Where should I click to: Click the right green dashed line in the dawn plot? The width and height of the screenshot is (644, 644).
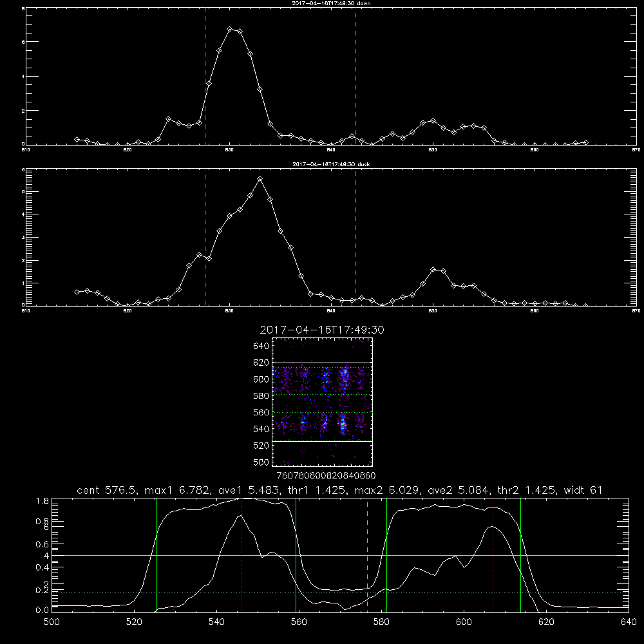point(355,76)
